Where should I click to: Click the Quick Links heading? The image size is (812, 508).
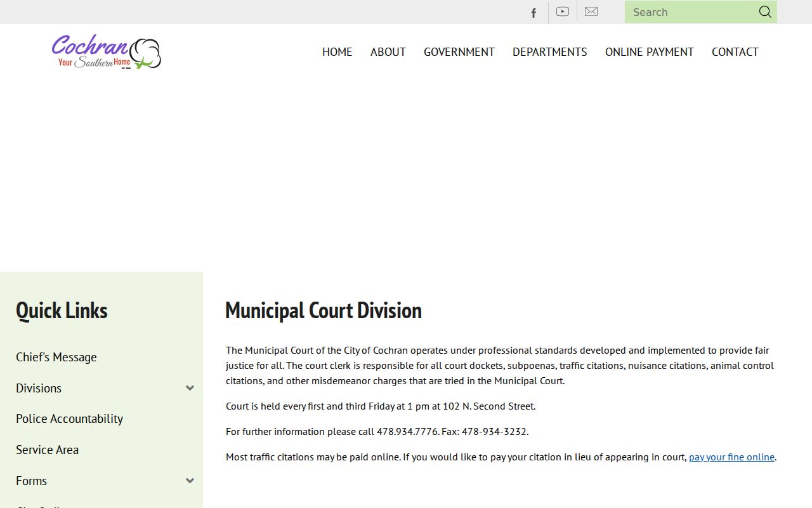click(x=62, y=311)
